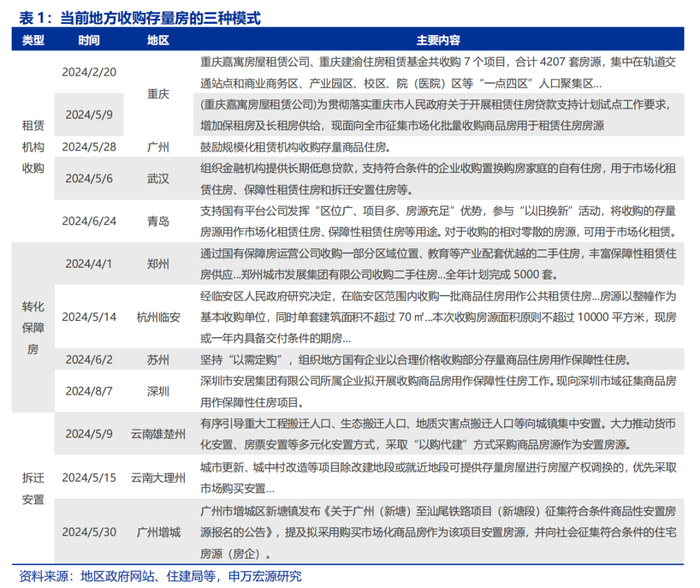The image size is (700, 588).
Task: Select the region cell '武汉'
Action: (x=158, y=179)
